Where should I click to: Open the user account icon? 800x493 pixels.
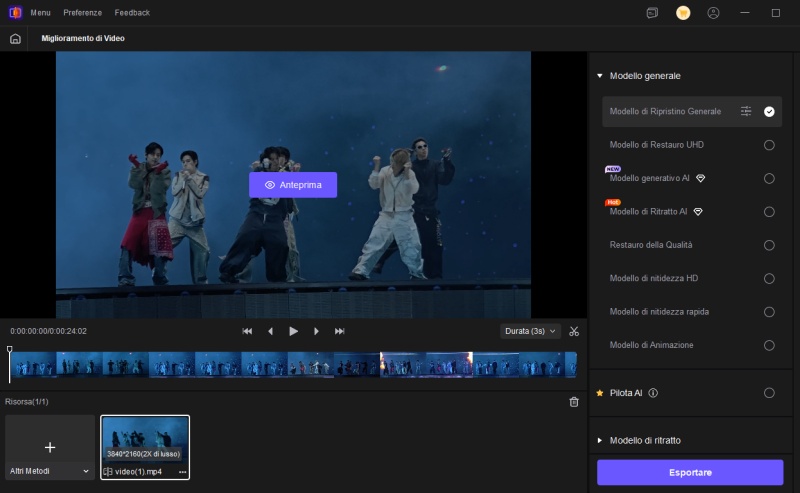tap(713, 13)
